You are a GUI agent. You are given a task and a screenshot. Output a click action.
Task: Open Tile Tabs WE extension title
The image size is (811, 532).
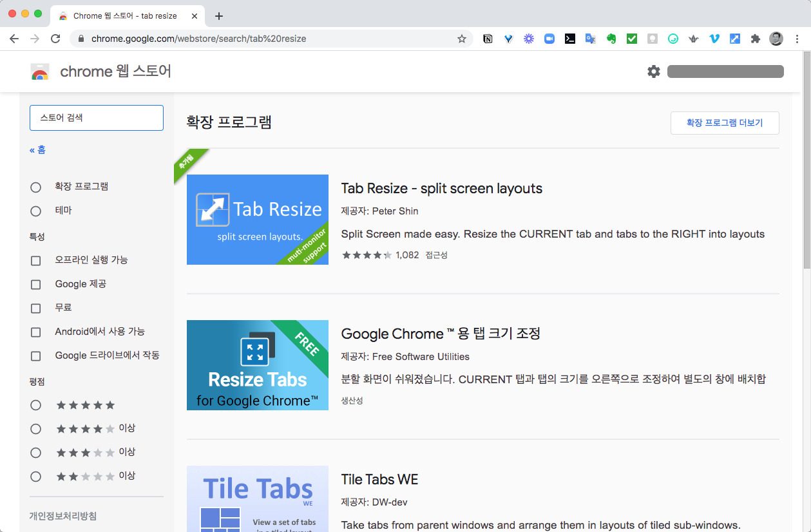pos(379,480)
